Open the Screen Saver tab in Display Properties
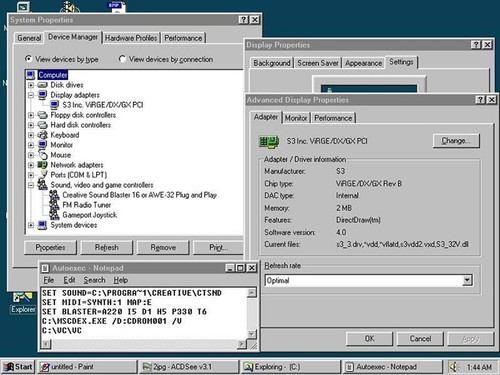Viewport: 500px width, 375px height. (x=318, y=63)
